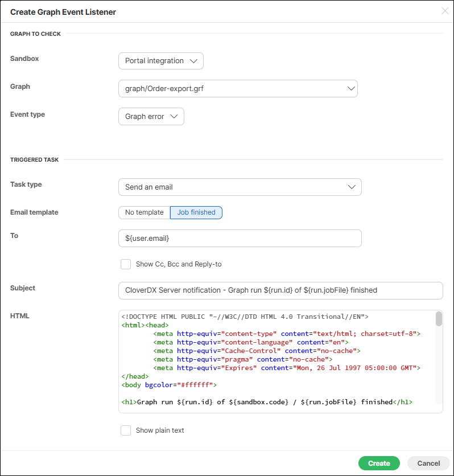This screenshot has height=476, width=454.
Task: Expand the Graph file dropdown
Action: click(237, 89)
